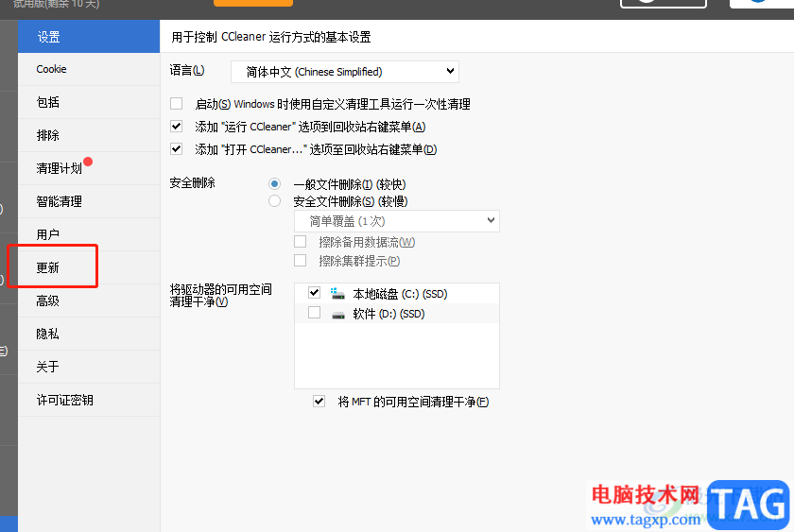Screen dimensions: 794x532
Task: Open the 隐私 privacy section
Action: coord(89,334)
